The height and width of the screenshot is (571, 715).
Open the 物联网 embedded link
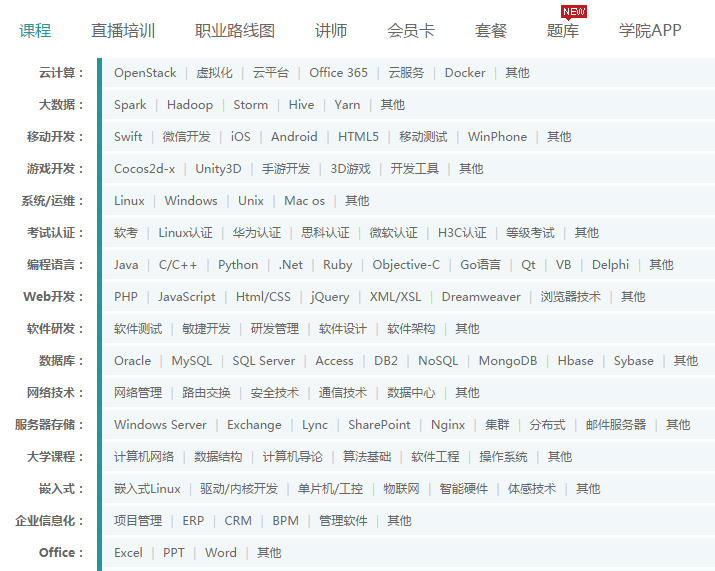[x=401, y=489]
